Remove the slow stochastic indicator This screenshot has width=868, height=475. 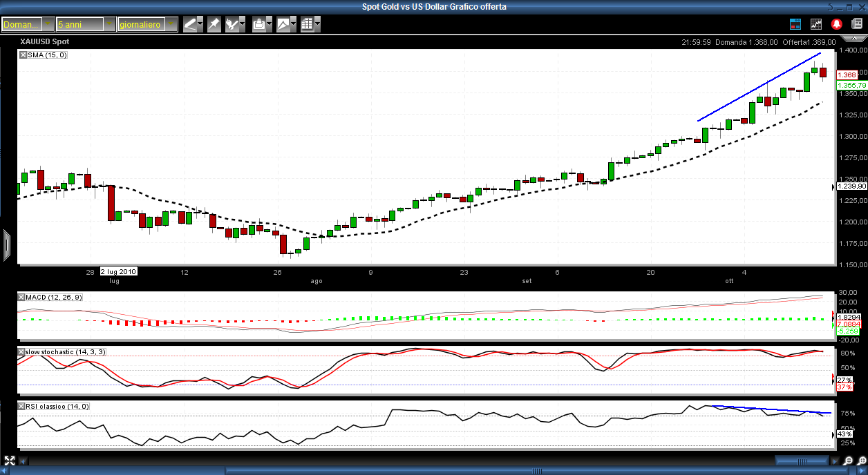[21, 352]
